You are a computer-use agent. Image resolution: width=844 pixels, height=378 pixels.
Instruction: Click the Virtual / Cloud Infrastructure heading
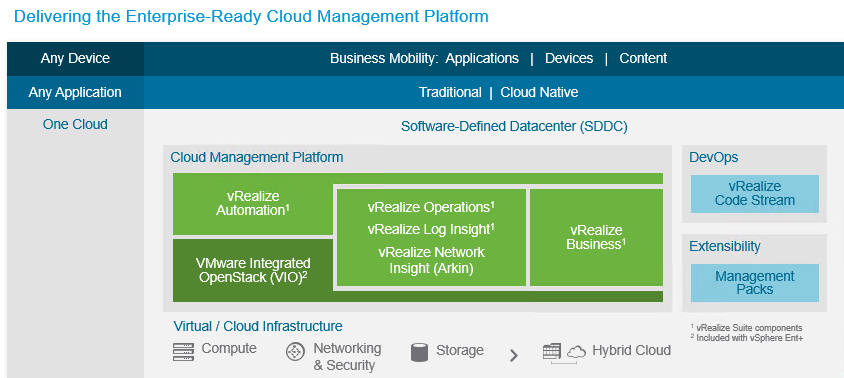pos(258,326)
